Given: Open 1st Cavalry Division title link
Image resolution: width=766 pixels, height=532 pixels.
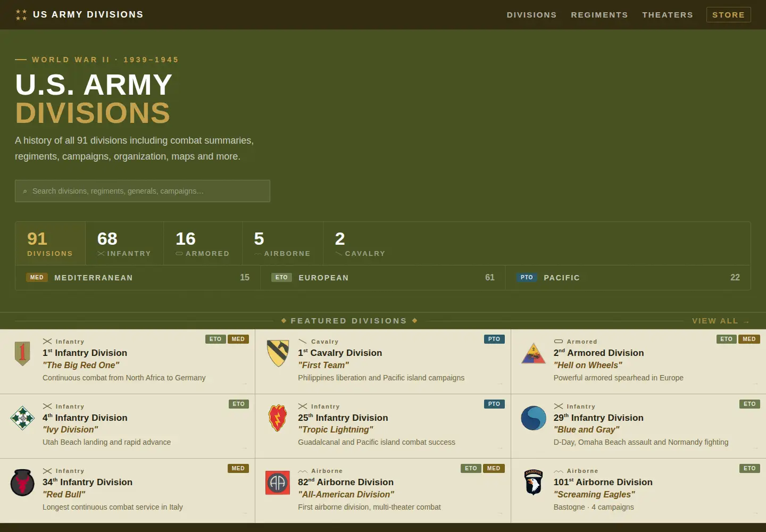Looking at the screenshot, I should coord(340,353).
